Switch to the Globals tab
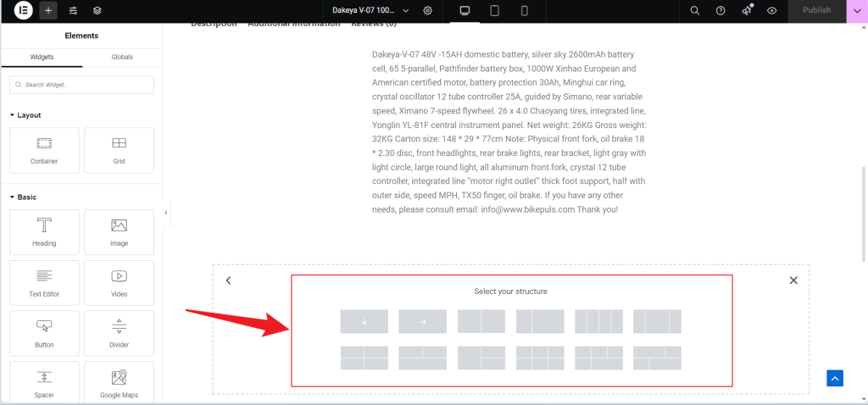The height and width of the screenshot is (405, 868). point(122,57)
